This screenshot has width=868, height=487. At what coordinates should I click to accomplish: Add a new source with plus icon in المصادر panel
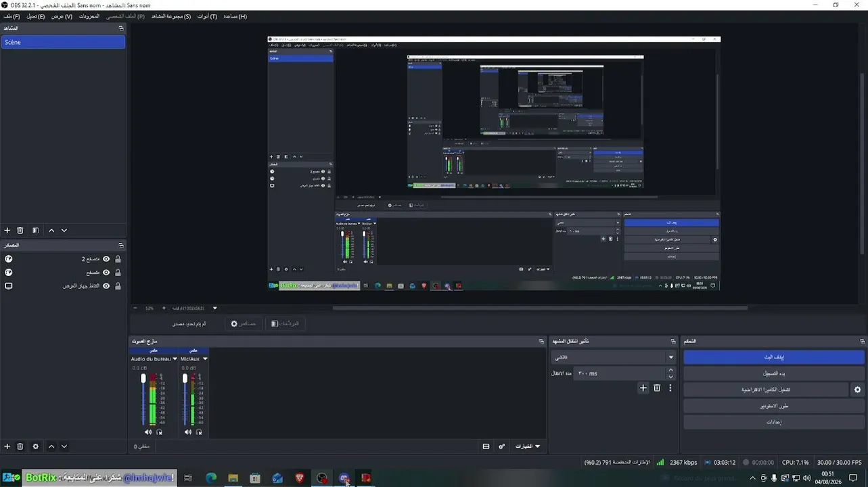(7, 446)
